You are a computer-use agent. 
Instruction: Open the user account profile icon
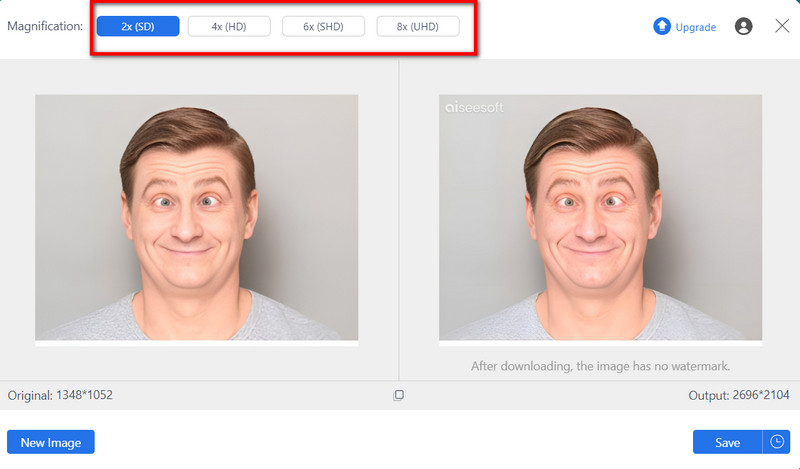[x=743, y=27]
